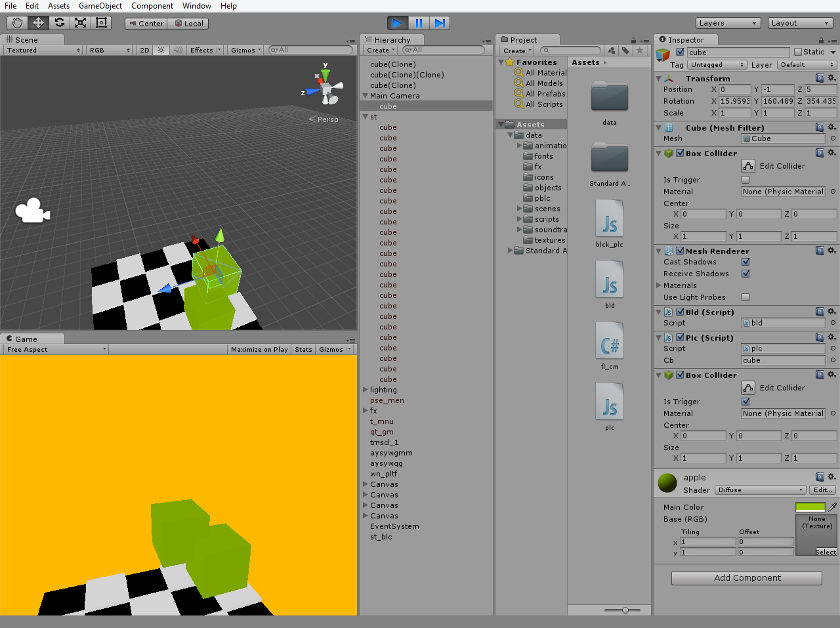Viewport: 840px width, 628px height.
Task: Click Mesh field object picker circle
Action: coord(833,138)
